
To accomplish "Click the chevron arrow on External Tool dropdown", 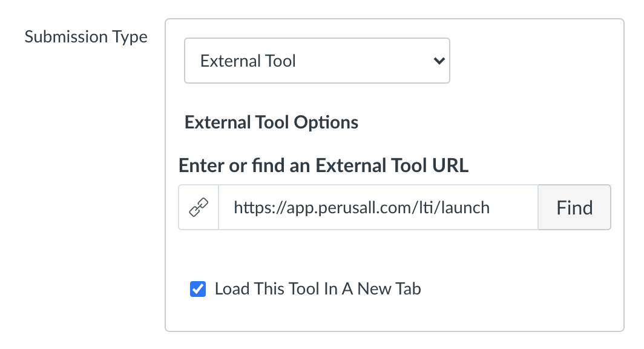I will (439, 61).
